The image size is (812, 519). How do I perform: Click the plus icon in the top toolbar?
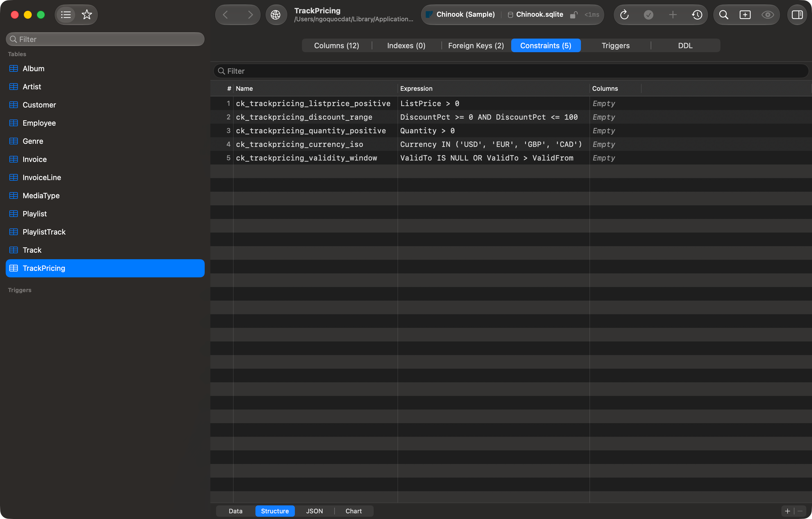673,15
